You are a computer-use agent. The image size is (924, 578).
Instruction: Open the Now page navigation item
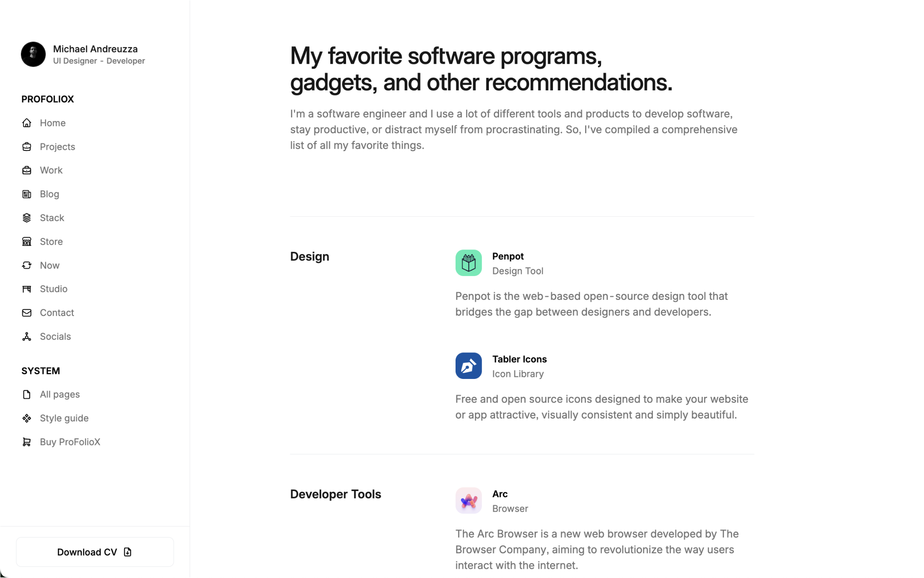(49, 265)
